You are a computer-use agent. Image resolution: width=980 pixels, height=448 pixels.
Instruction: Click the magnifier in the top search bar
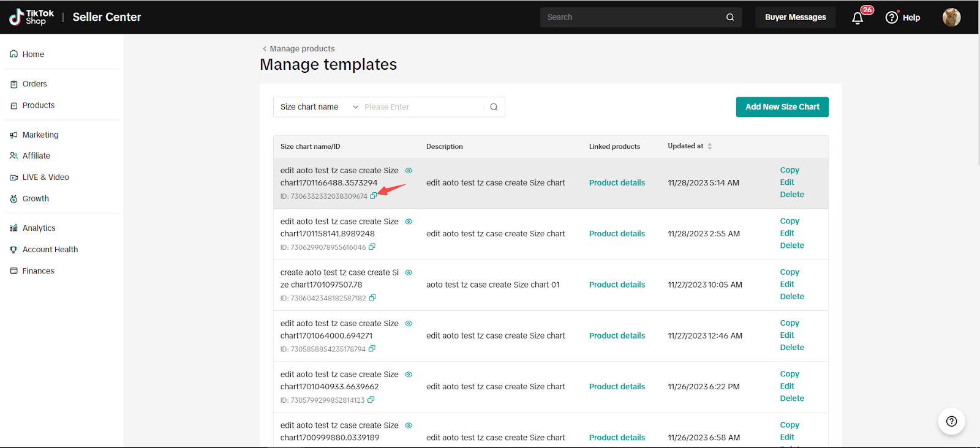(730, 17)
